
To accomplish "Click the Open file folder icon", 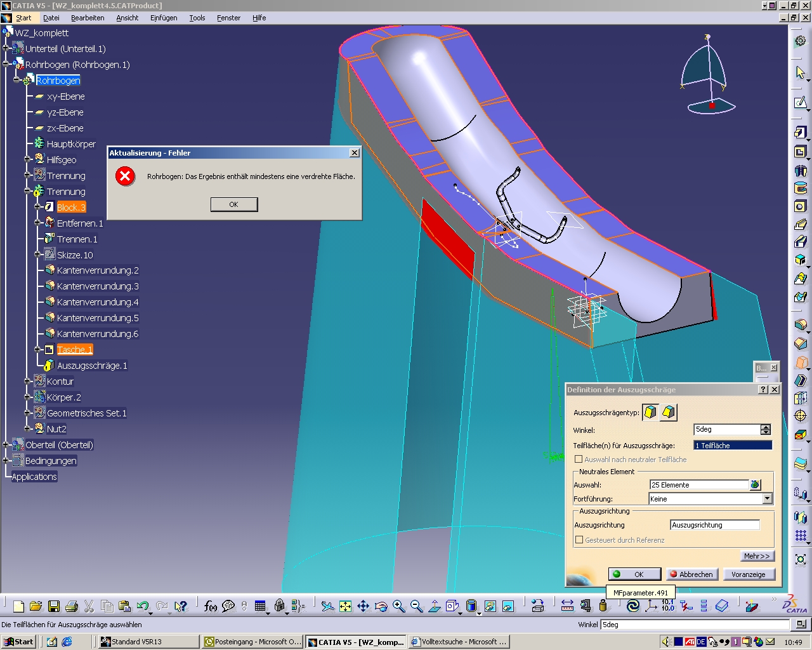I will click(x=36, y=606).
